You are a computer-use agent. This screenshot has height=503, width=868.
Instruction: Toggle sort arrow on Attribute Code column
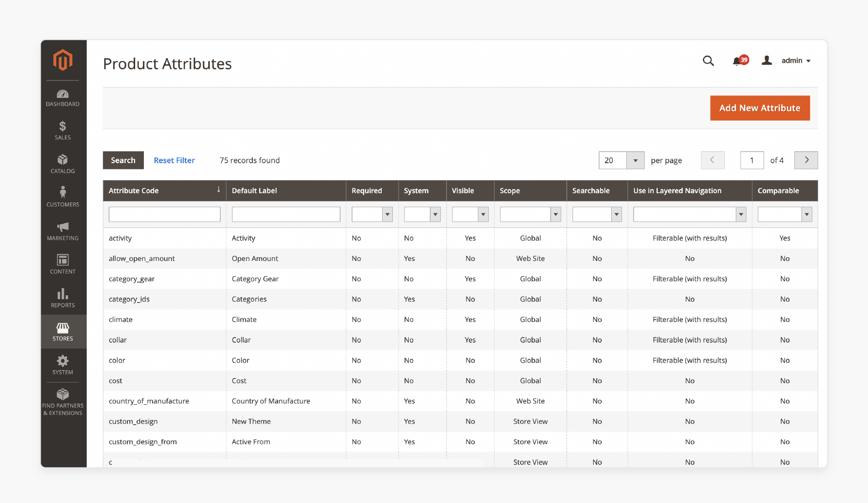click(218, 190)
